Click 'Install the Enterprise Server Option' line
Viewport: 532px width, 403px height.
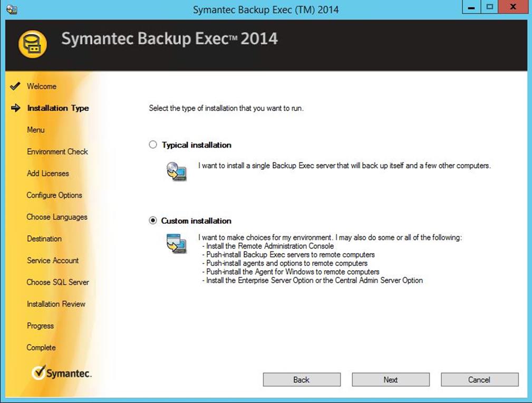[x=312, y=281]
